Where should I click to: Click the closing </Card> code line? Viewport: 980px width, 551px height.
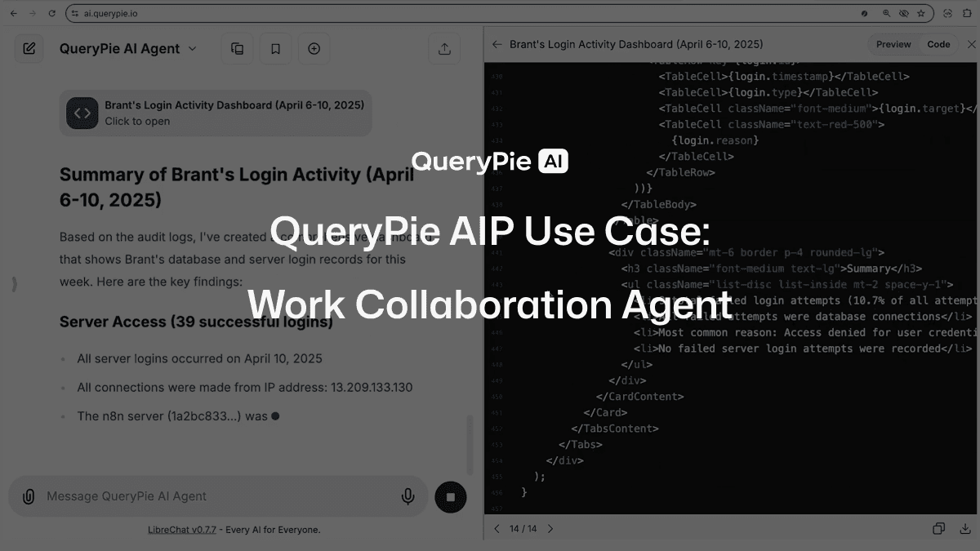click(605, 412)
